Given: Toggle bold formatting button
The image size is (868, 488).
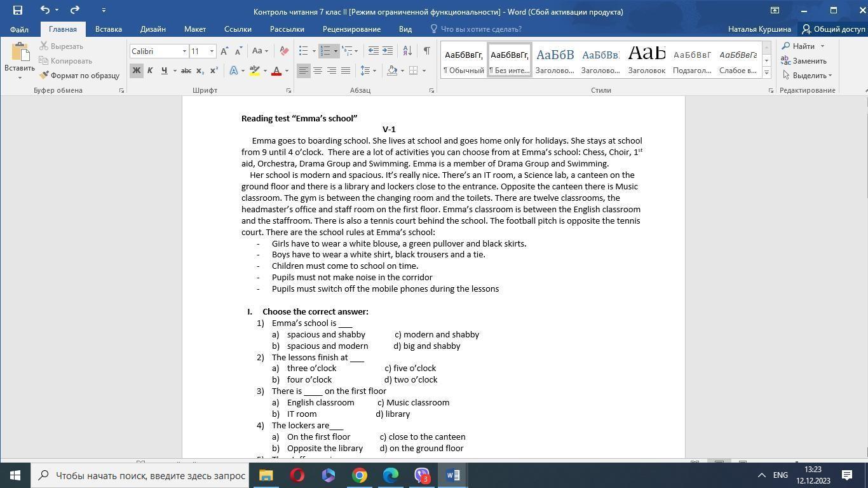Looking at the screenshot, I should (136, 71).
